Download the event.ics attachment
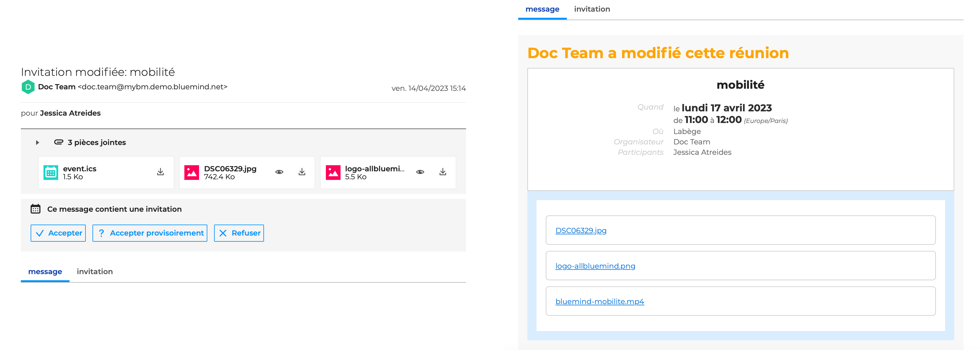 [x=160, y=172]
